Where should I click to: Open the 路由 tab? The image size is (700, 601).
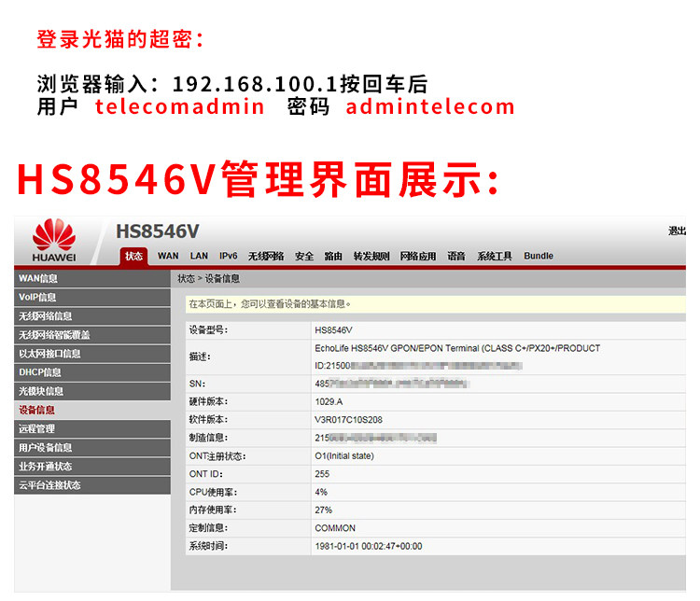[333, 256]
